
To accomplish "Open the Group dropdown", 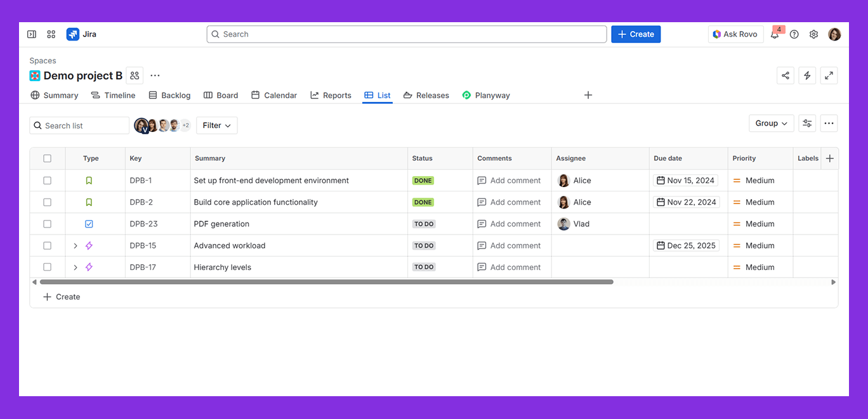I will (771, 123).
